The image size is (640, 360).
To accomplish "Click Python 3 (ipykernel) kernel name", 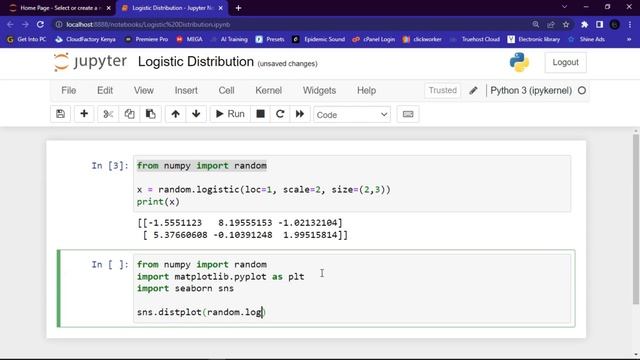I will [x=531, y=91].
